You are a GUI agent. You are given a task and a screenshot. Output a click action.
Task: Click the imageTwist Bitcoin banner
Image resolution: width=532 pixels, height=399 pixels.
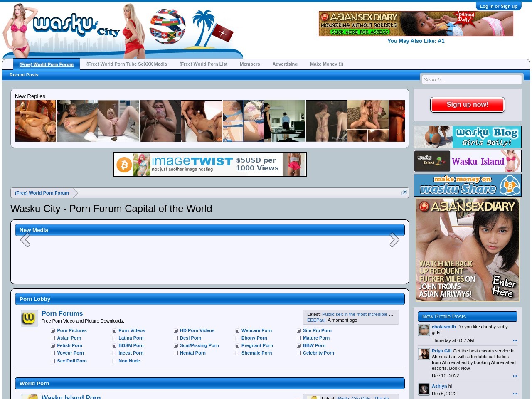(210, 165)
